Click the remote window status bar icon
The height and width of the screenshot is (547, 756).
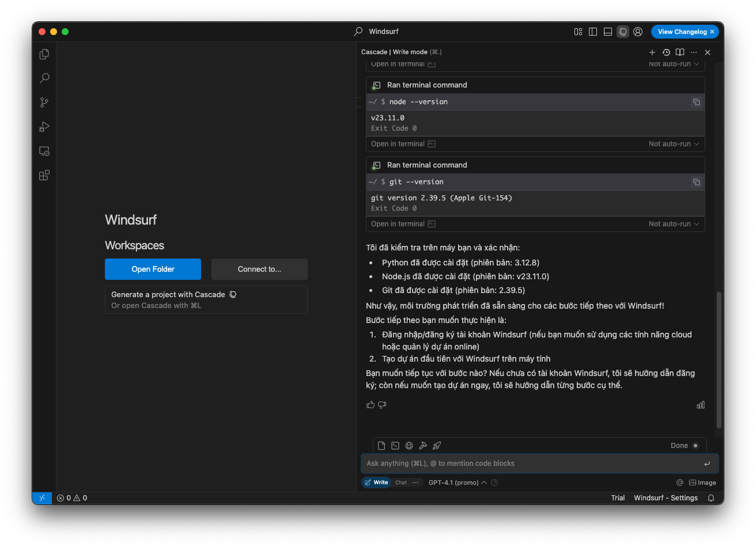pyautogui.click(x=41, y=498)
